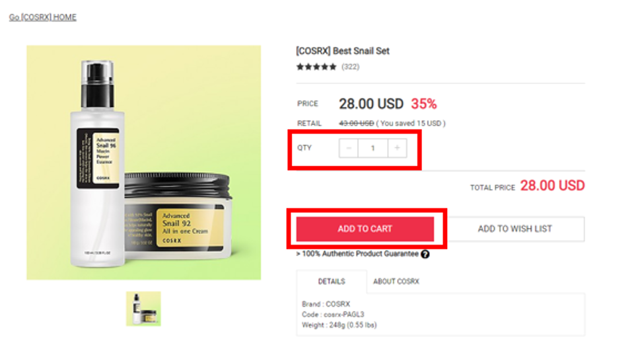Click the 35% discount label
644x353 pixels.
(424, 104)
